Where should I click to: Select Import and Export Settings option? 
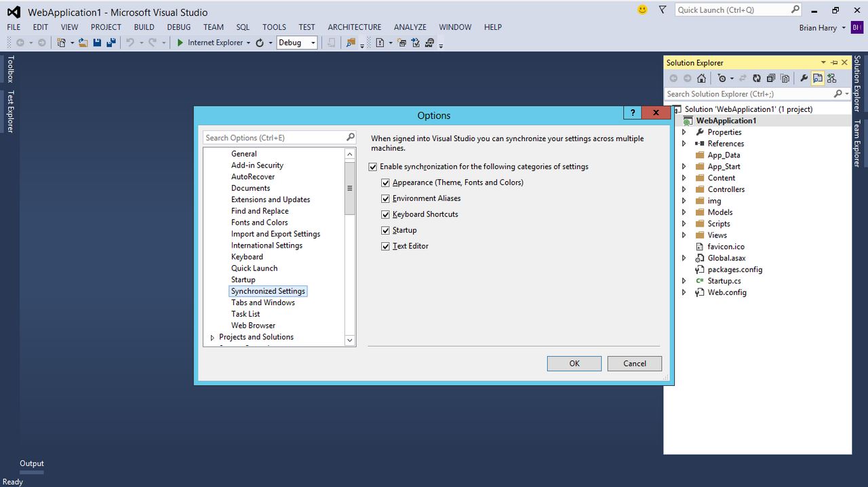275,234
